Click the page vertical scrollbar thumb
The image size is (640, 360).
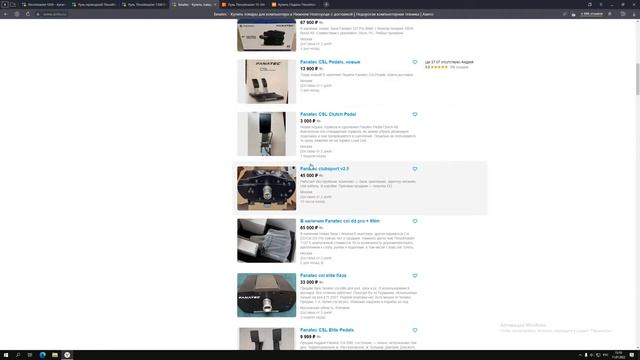coord(638,79)
